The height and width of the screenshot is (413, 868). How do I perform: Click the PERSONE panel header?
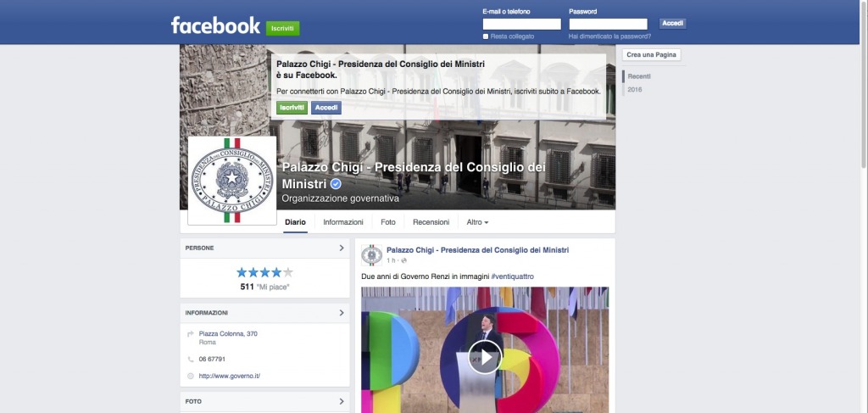point(264,248)
